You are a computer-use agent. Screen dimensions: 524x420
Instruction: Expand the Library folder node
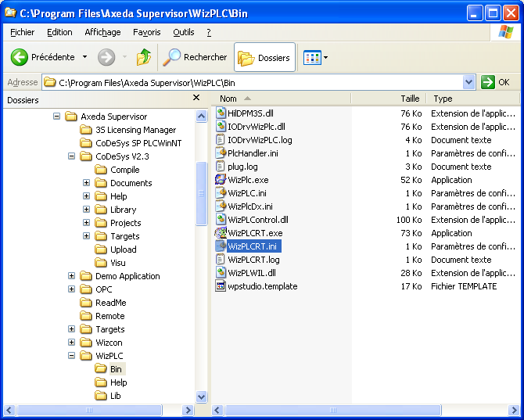(86, 210)
